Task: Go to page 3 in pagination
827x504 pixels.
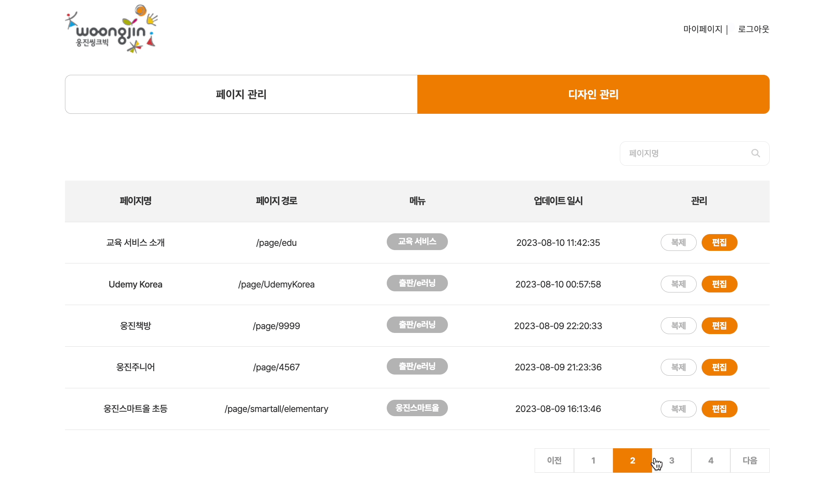Action: click(671, 460)
